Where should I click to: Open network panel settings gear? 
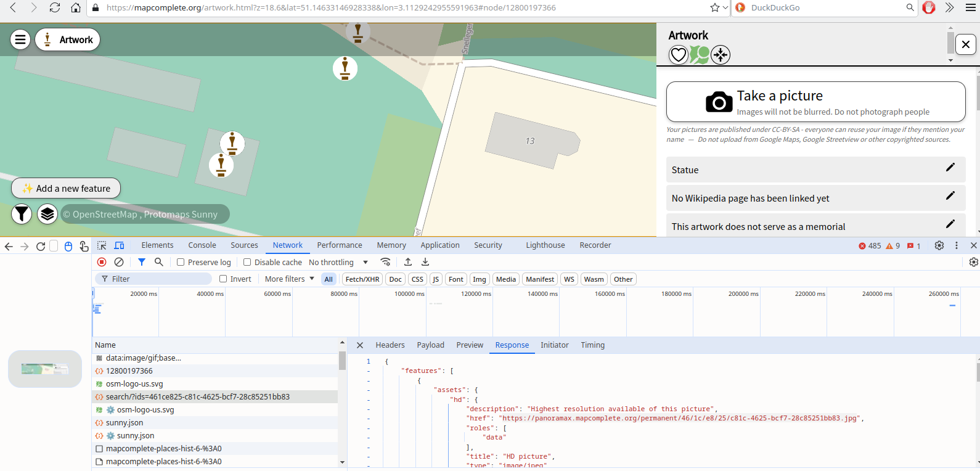pyautogui.click(x=974, y=262)
